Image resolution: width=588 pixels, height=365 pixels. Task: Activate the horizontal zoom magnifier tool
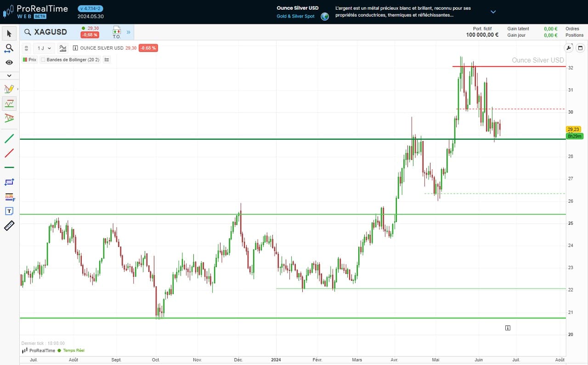click(9, 48)
